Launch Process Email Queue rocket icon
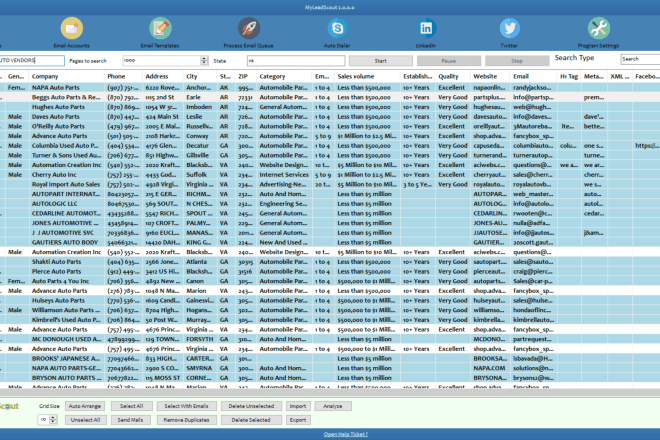Viewport: 660px width, 440px height. click(x=249, y=28)
